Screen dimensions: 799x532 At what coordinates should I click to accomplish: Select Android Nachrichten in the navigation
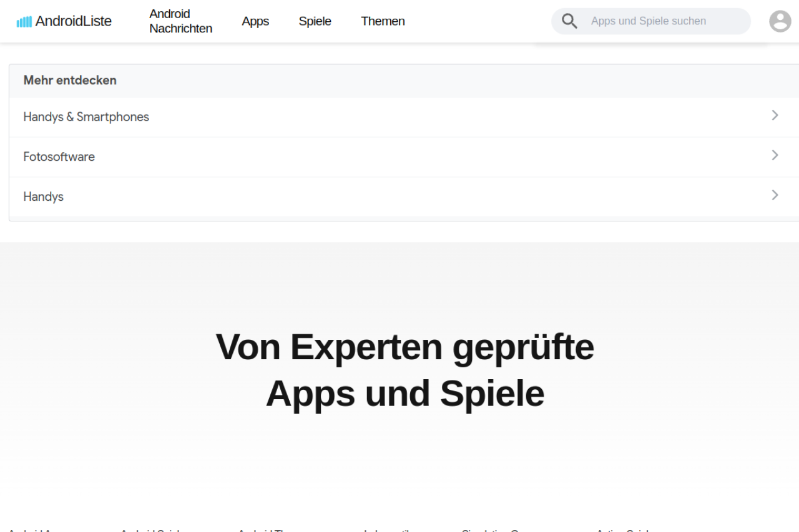(180, 21)
